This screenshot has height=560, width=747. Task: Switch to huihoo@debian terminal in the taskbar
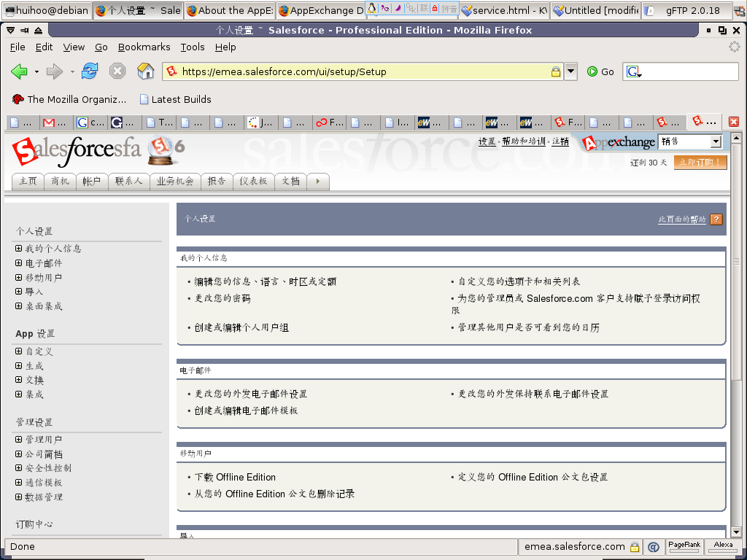click(46, 10)
